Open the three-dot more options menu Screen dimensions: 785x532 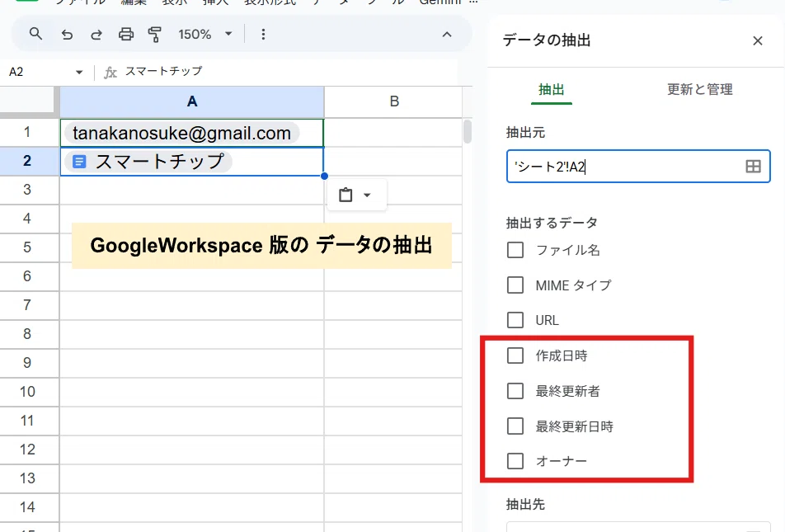point(263,34)
